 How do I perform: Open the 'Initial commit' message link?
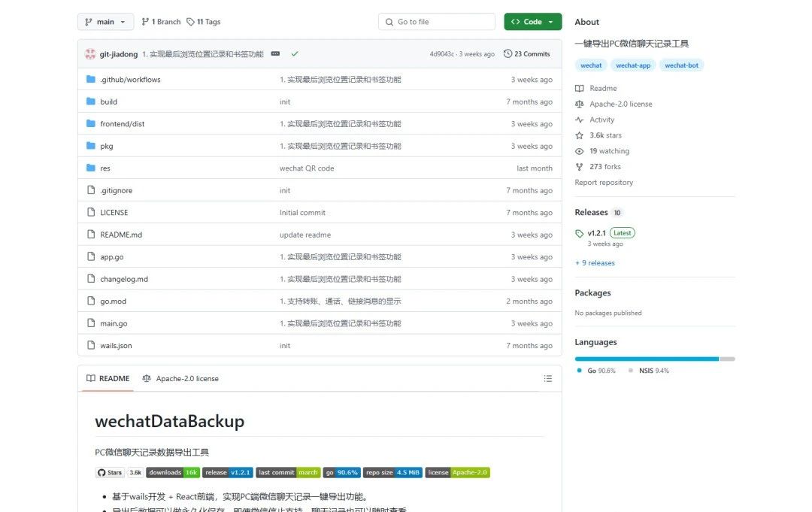coord(302,212)
